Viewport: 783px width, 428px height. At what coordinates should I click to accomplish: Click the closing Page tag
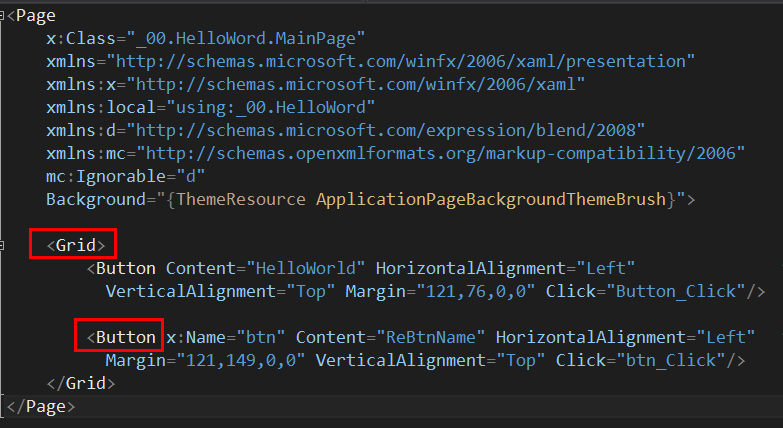coord(41,406)
